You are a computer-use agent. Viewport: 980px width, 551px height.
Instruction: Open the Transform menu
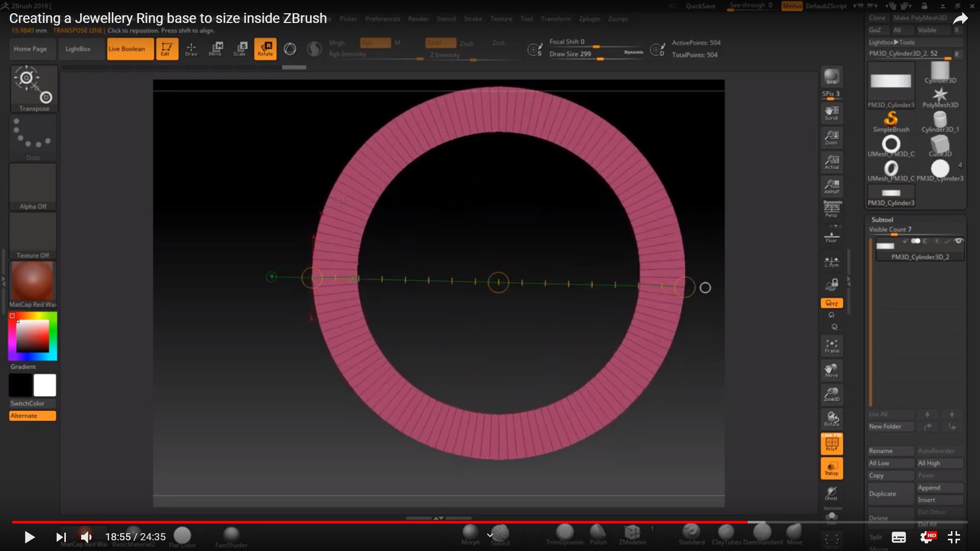556,19
